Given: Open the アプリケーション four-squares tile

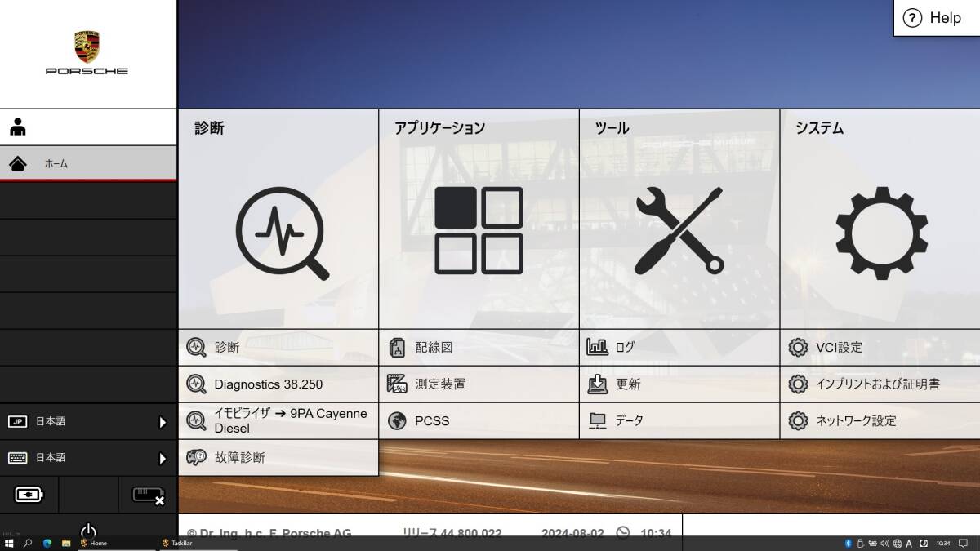Looking at the screenshot, I should (x=479, y=219).
